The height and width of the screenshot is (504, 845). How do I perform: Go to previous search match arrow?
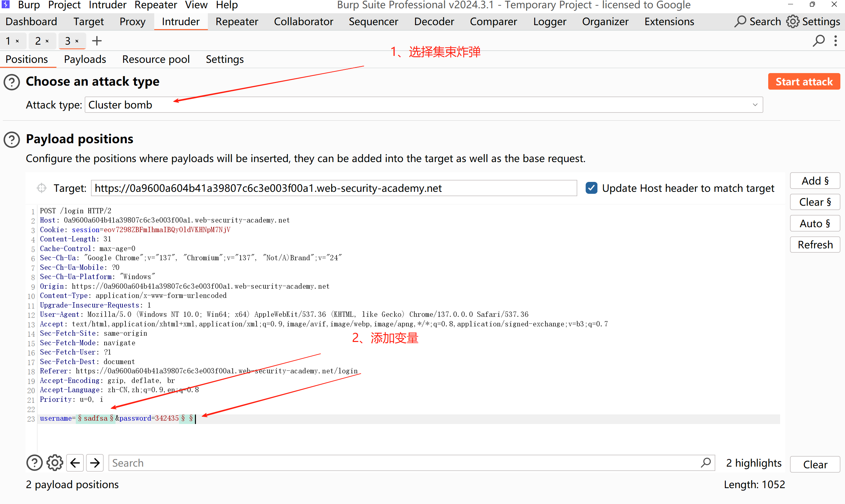75,463
